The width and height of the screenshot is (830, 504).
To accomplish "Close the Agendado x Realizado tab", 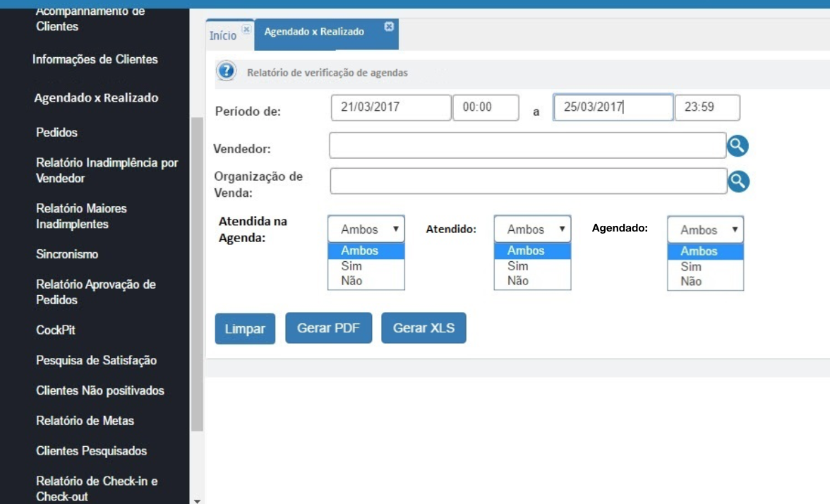I will tap(389, 27).
